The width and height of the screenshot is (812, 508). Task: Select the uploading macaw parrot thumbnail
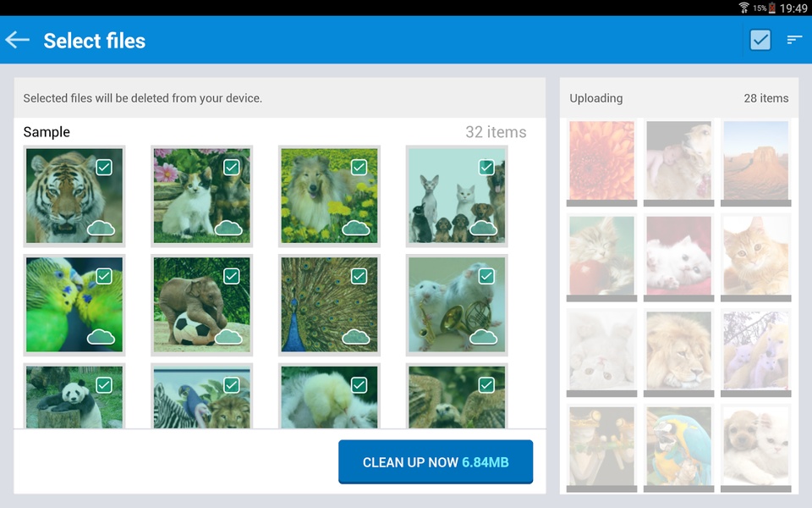678,446
